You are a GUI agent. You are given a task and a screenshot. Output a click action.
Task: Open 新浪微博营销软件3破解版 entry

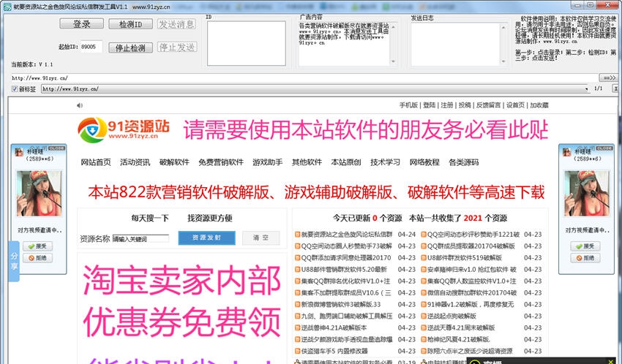341,305
